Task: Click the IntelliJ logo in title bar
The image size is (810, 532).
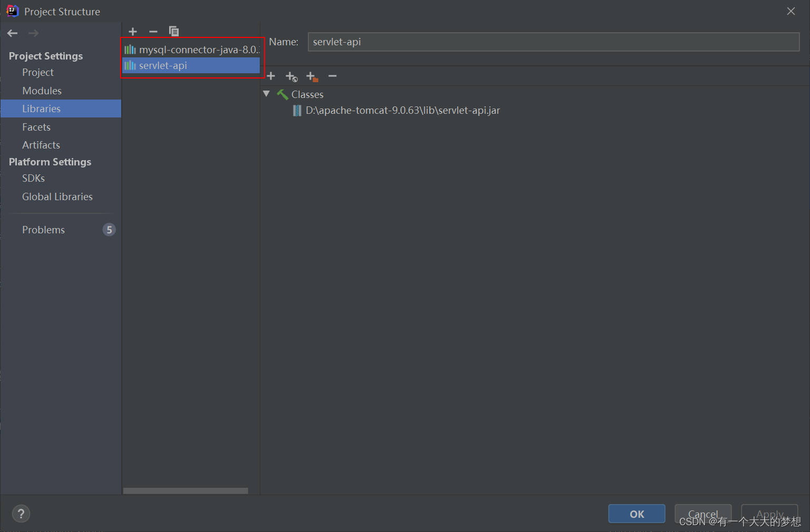Action: (12, 11)
